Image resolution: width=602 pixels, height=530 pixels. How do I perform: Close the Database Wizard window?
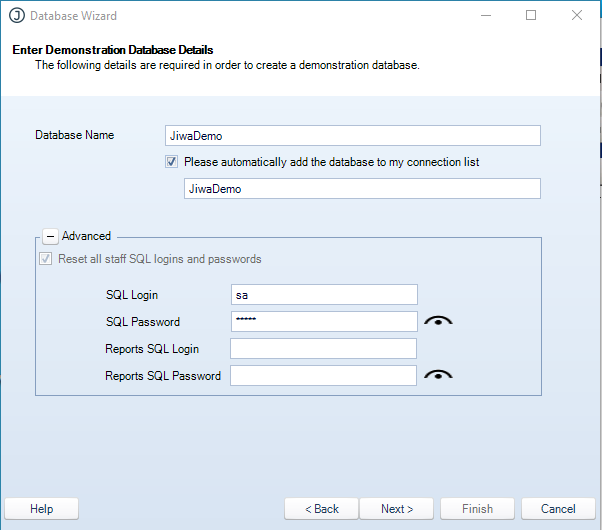(577, 16)
